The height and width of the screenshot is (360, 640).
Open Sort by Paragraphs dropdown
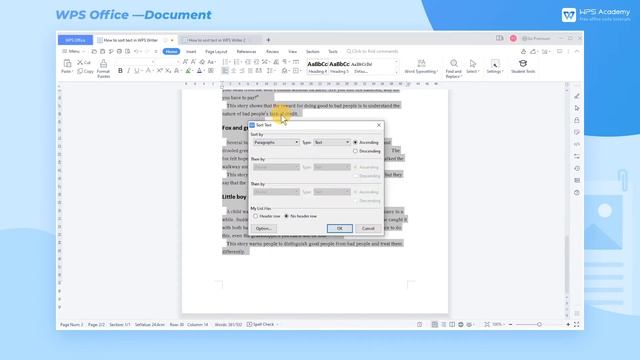click(x=276, y=142)
